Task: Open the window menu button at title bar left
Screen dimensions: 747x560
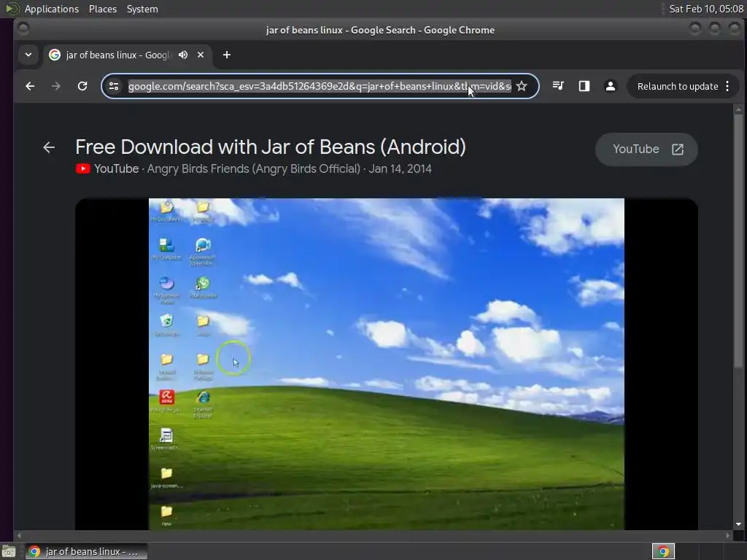Action: (23, 29)
